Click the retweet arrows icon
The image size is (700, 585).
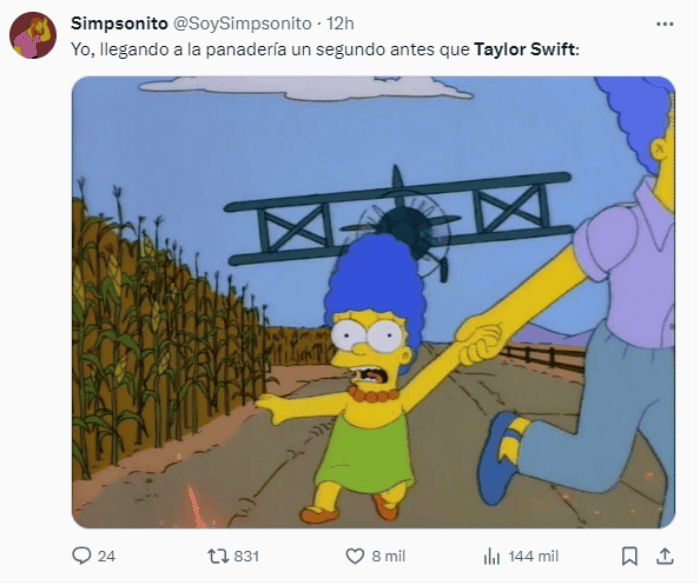click(x=218, y=556)
